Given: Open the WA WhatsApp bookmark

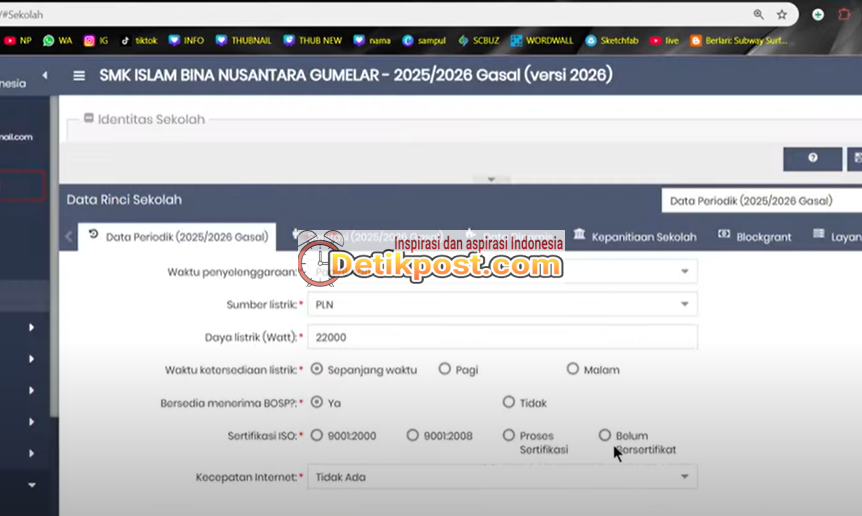Looking at the screenshot, I should (x=58, y=41).
